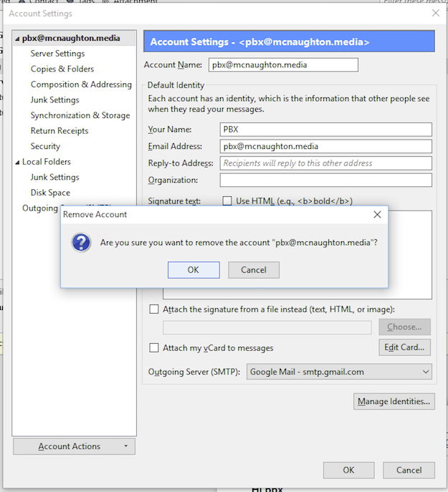
Task: Open the Security settings page
Action: coord(45,146)
